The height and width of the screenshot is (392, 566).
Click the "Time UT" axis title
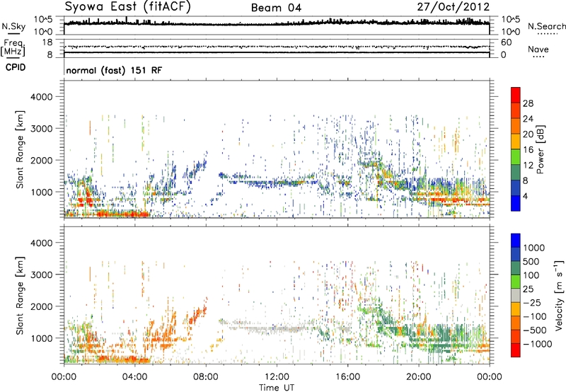tap(277, 388)
